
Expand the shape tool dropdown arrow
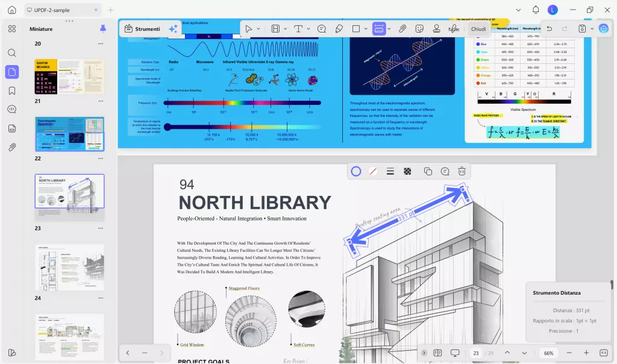(366, 29)
